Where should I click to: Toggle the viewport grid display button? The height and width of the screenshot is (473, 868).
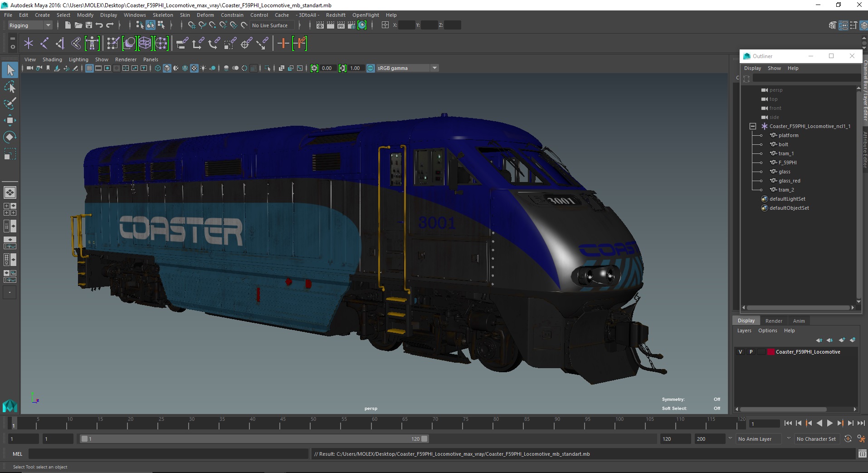click(x=89, y=68)
